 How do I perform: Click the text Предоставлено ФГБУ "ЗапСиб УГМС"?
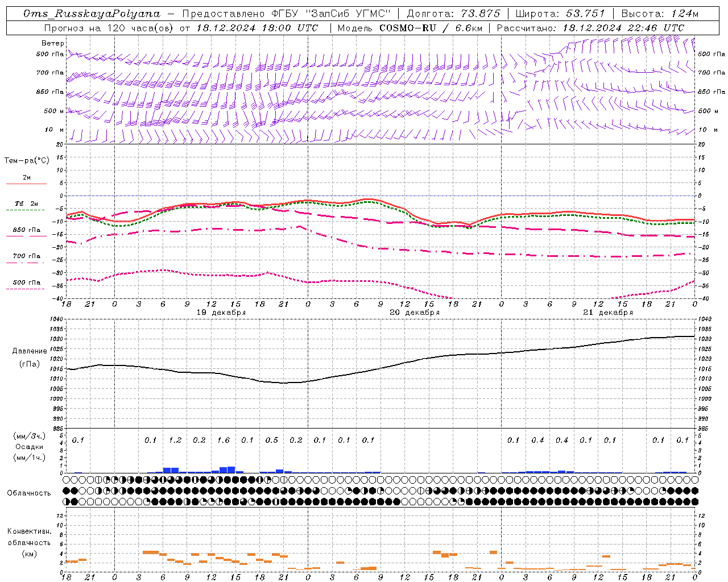coord(287,13)
